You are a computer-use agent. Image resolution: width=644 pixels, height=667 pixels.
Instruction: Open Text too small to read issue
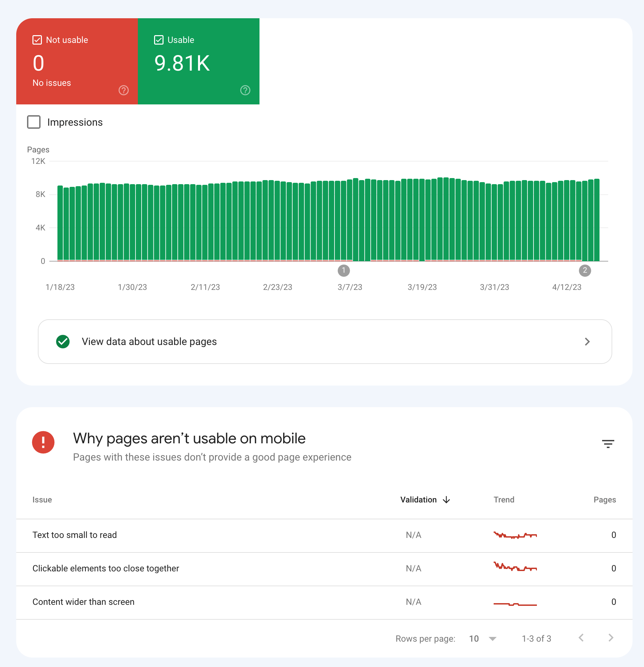click(x=75, y=535)
